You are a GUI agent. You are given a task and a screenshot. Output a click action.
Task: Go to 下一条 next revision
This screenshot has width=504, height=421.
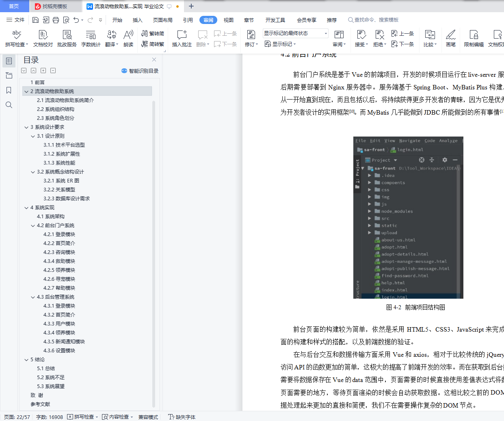[402, 44]
